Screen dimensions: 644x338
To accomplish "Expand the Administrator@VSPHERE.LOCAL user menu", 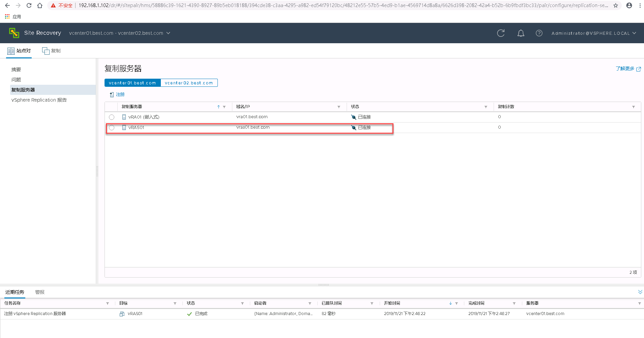I will click(594, 33).
